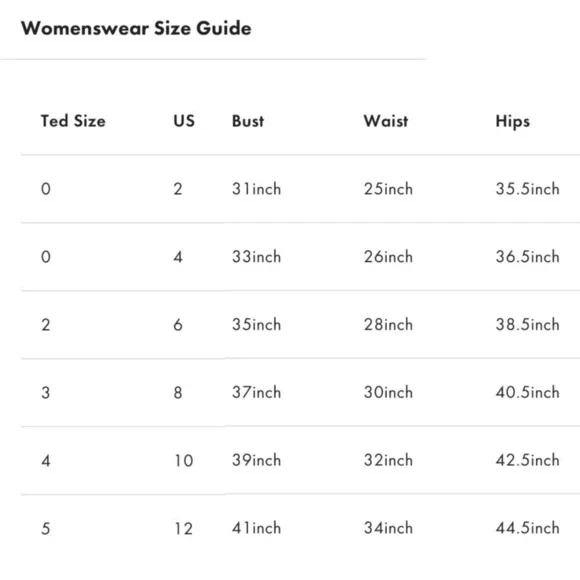
Task: Click the 40.5inch hips value
Action: tap(527, 392)
